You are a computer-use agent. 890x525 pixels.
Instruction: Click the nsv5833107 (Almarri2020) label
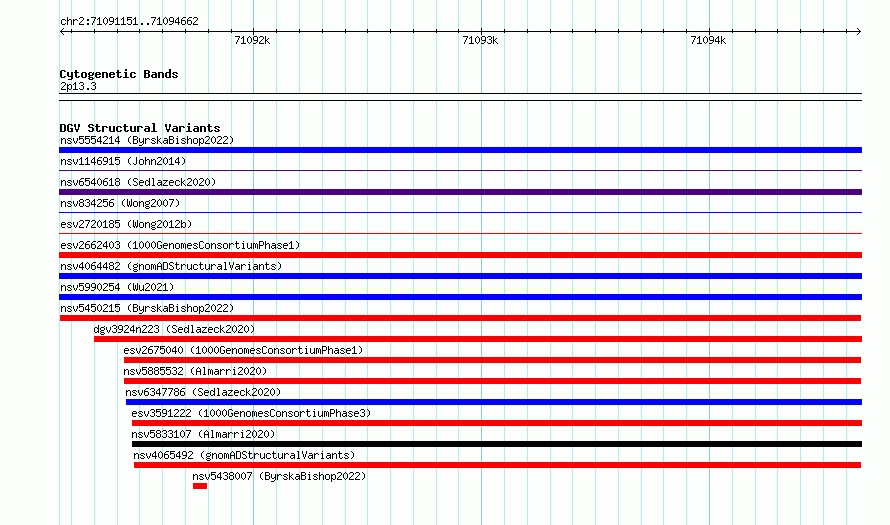click(203, 434)
